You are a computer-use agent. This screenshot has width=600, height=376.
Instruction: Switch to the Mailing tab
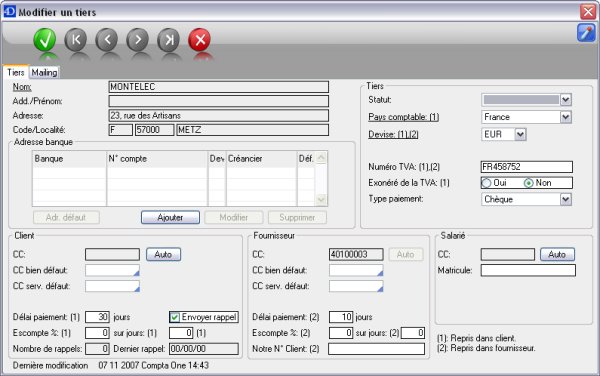pyautogui.click(x=44, y=72)
